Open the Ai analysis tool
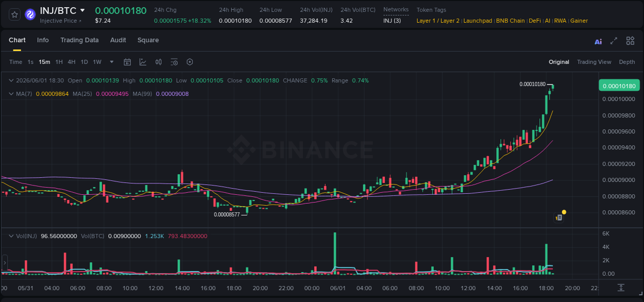 tap(598, 41)
